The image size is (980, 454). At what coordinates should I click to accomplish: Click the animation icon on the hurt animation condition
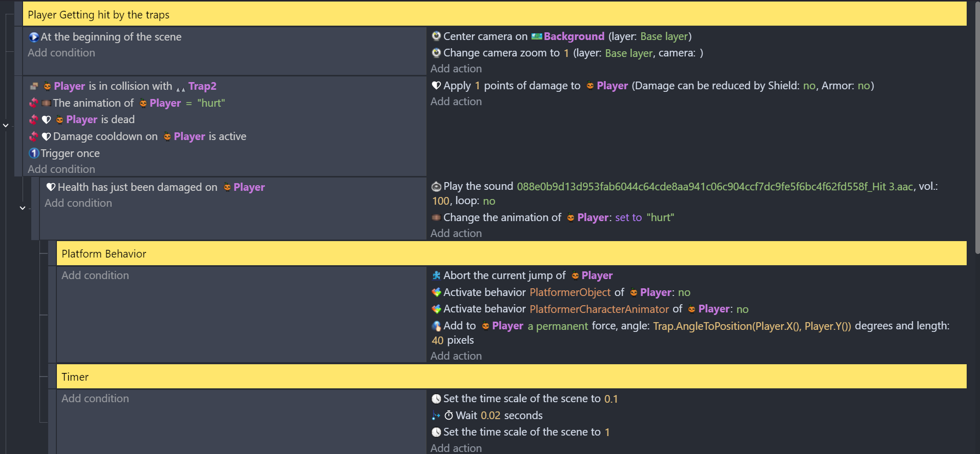tap(46, 103)
